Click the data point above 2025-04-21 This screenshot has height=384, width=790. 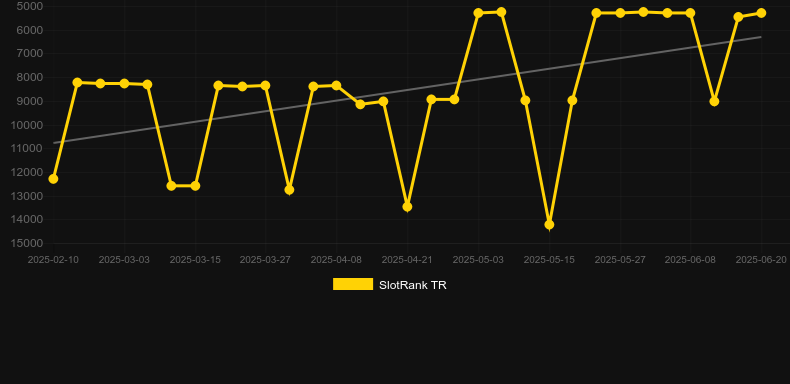tap(408, 207)
